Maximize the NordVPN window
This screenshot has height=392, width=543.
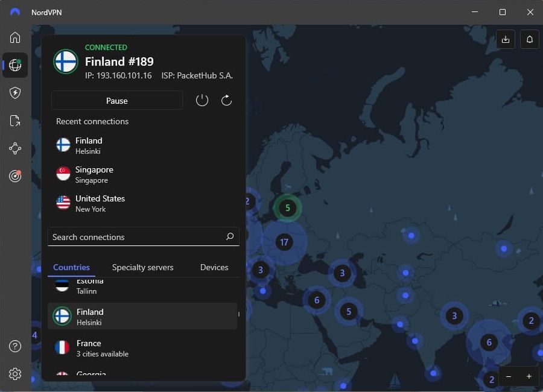503,12
